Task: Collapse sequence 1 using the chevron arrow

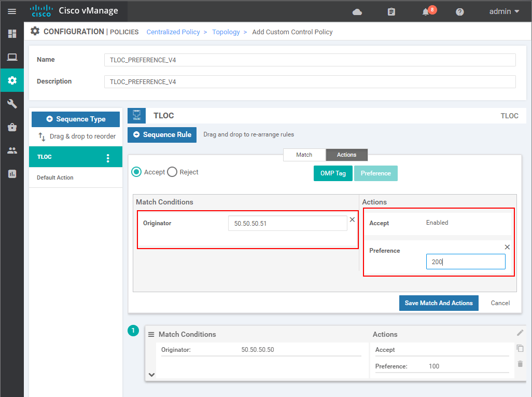Action: pos(151,375)
